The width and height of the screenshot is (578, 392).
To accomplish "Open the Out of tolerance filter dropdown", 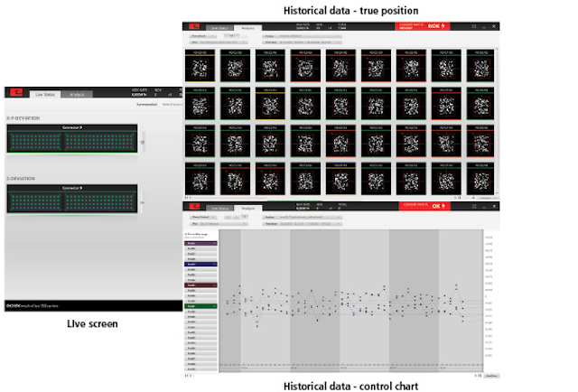I will click(219, 224).
